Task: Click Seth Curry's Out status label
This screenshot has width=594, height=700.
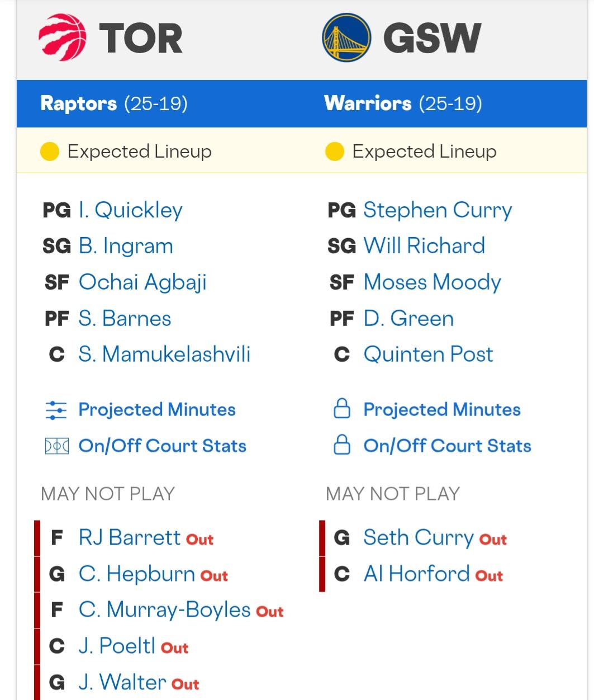Action: coord(493,540)
